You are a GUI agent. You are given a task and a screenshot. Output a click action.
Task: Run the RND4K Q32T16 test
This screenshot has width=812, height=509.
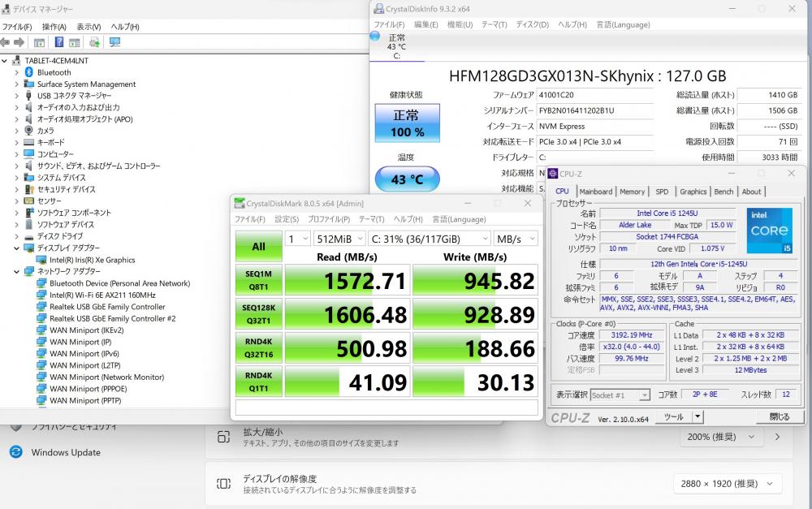(x=258, y=348)
